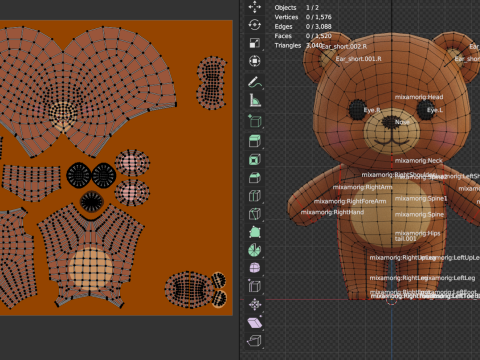This screenshot has height=360, width=480.
Task: Click the mixamorig:Spine1 bone label
Action: pyautogui.click(x=421, y=199)
